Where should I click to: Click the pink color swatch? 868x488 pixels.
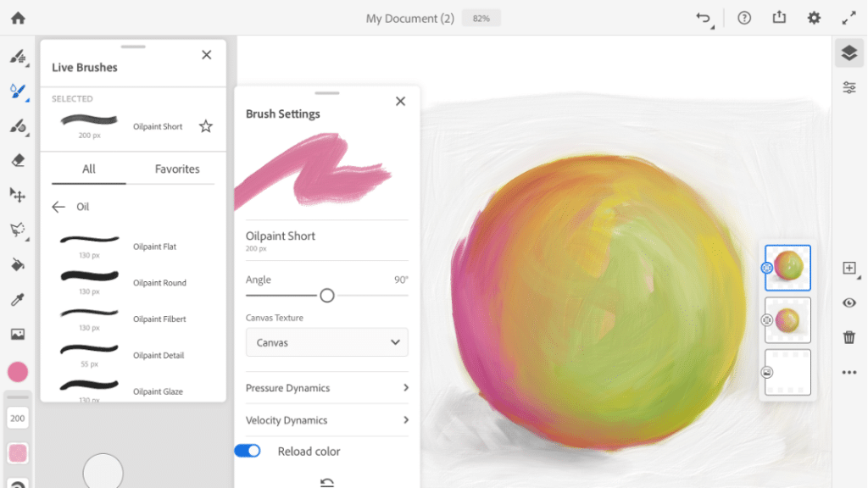coord(17,371)
